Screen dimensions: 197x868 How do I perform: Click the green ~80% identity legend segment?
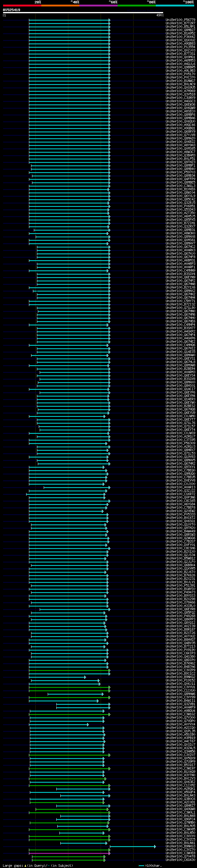pyautogui.click(x=137, y=6)
